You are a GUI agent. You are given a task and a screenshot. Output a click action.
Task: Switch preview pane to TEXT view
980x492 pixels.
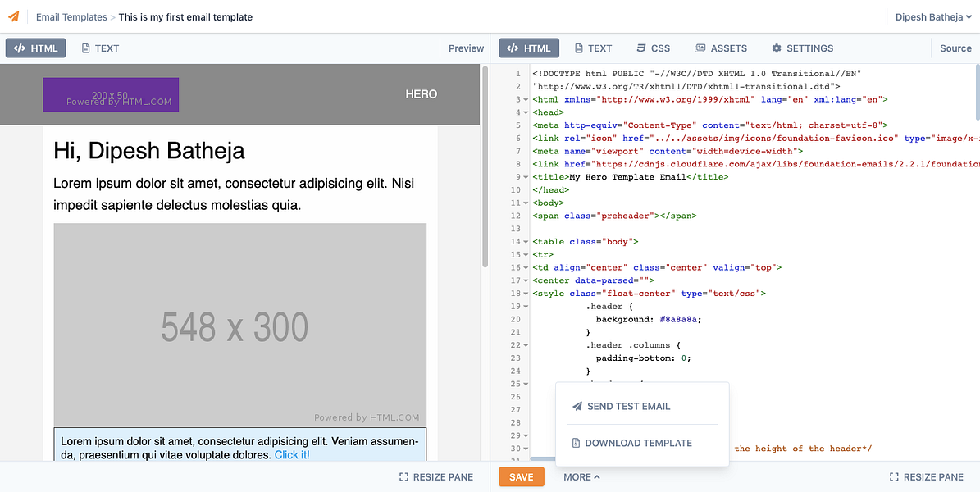click(100, 48)
